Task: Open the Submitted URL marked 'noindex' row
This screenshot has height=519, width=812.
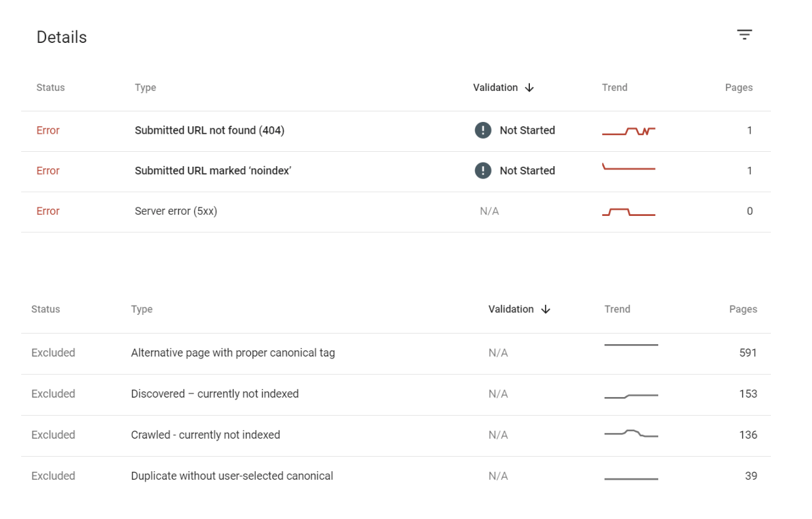Action: point(396,172)
